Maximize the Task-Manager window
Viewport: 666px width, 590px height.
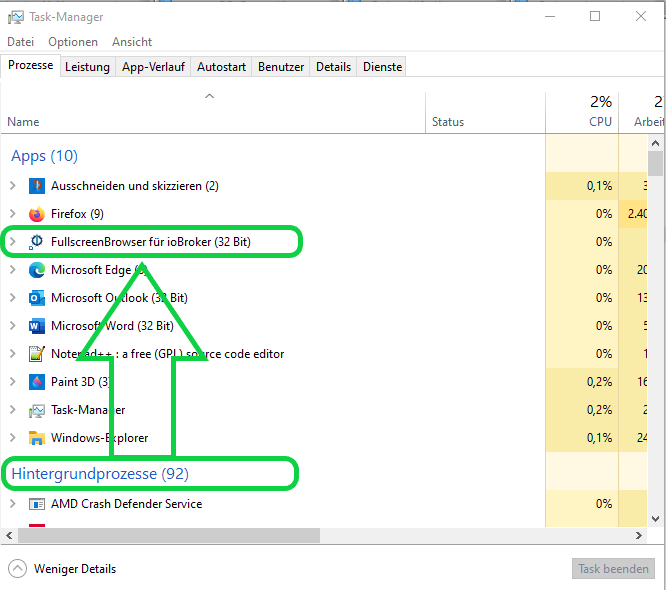point(595,17)
